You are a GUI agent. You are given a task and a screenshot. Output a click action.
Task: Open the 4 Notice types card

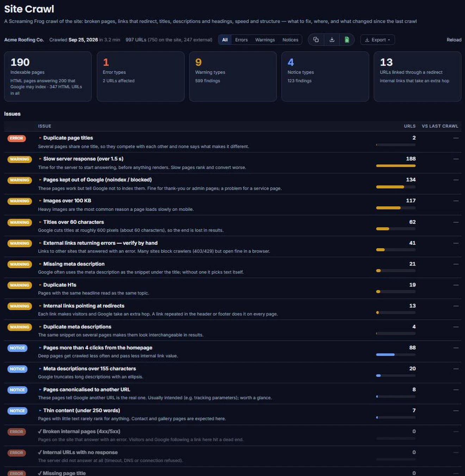point(325,76)
